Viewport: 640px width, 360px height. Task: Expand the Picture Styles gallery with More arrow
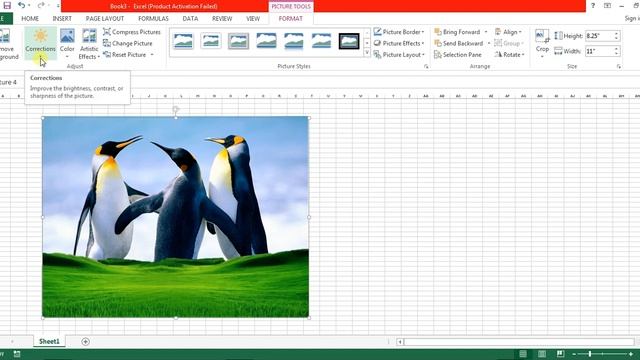[x=367, y=53]
